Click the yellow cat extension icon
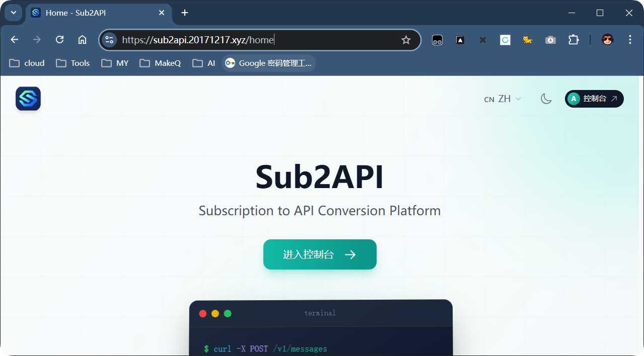The height and width of the screenshot is (356, 644). [528, 40]
